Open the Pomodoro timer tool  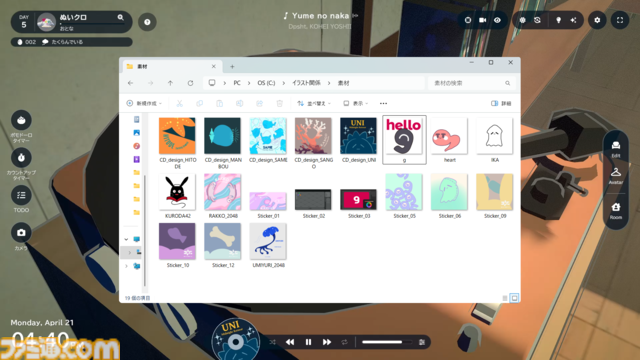coord(21,120)
